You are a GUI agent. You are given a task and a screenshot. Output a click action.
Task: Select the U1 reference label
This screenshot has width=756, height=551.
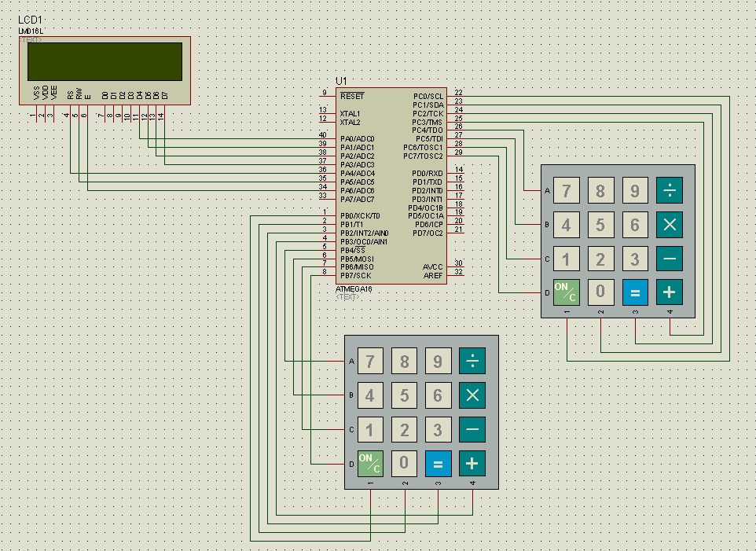coord(341,81)
